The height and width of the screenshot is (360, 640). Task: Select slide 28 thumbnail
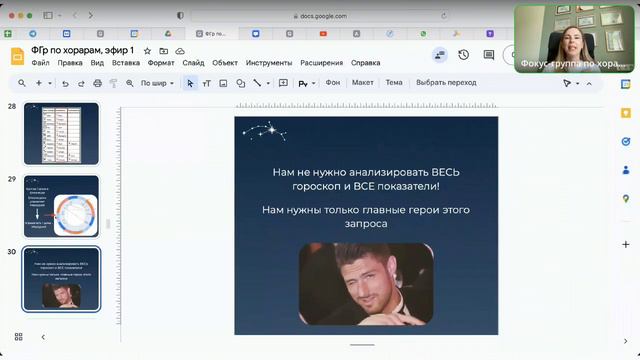(61, 134)
